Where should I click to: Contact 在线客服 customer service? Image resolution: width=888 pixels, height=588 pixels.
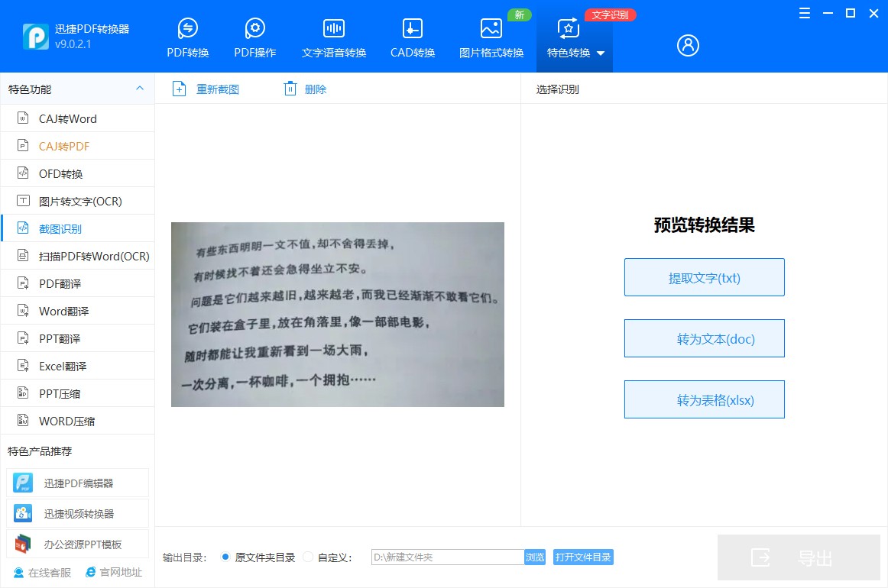(41, 572)
